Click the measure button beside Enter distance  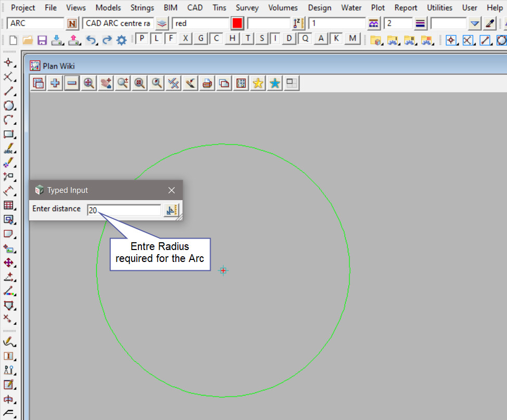(x=171, y=210)
